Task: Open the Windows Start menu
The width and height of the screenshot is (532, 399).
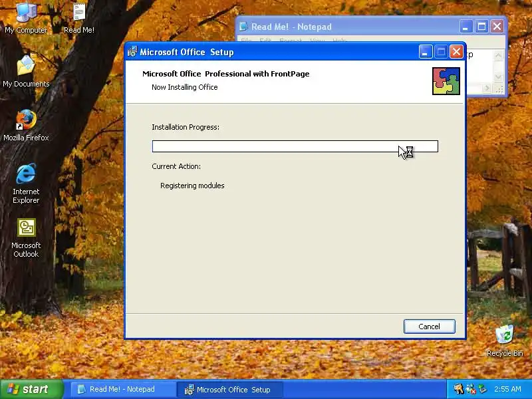Action: [31, 389]
